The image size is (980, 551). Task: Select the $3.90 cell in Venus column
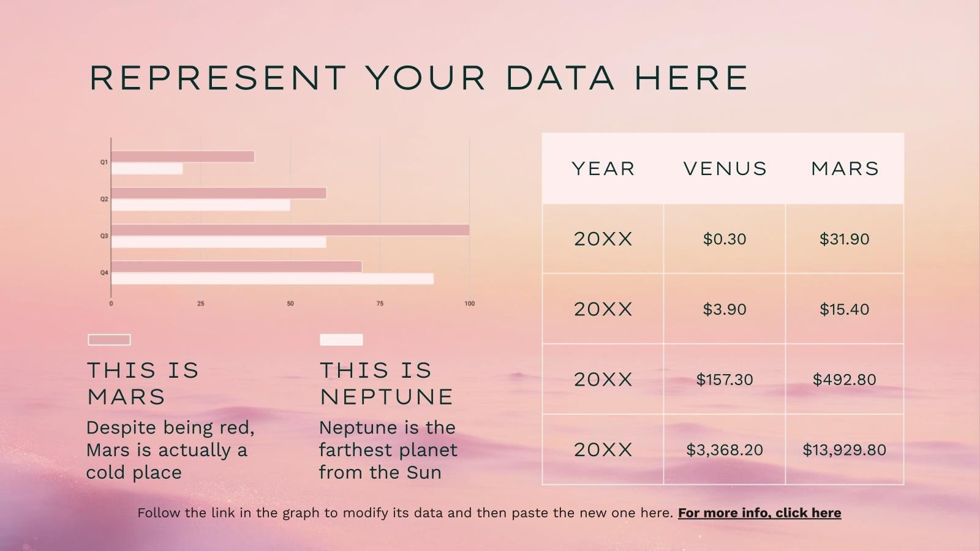pos(725,309)
